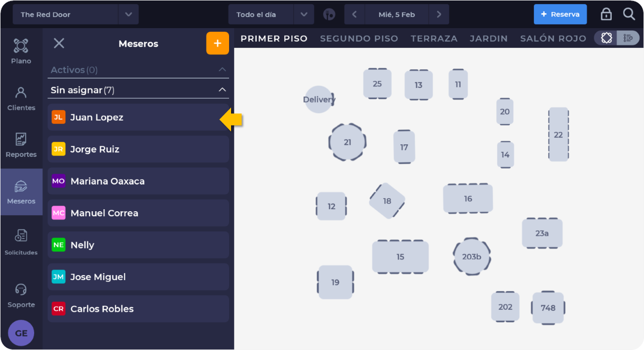Select table 13 on floor plan
Screen dimensions: 644x350
coord(418,84)
